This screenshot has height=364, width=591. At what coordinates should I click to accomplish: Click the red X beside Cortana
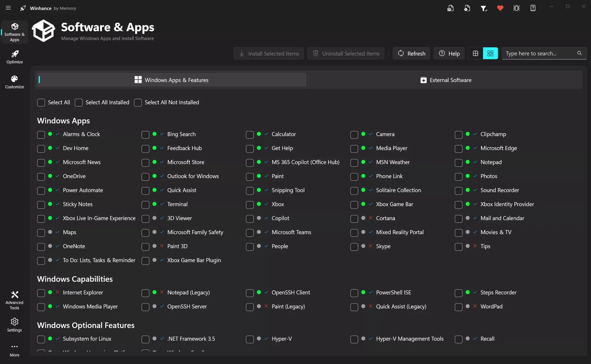coord(371,218)
